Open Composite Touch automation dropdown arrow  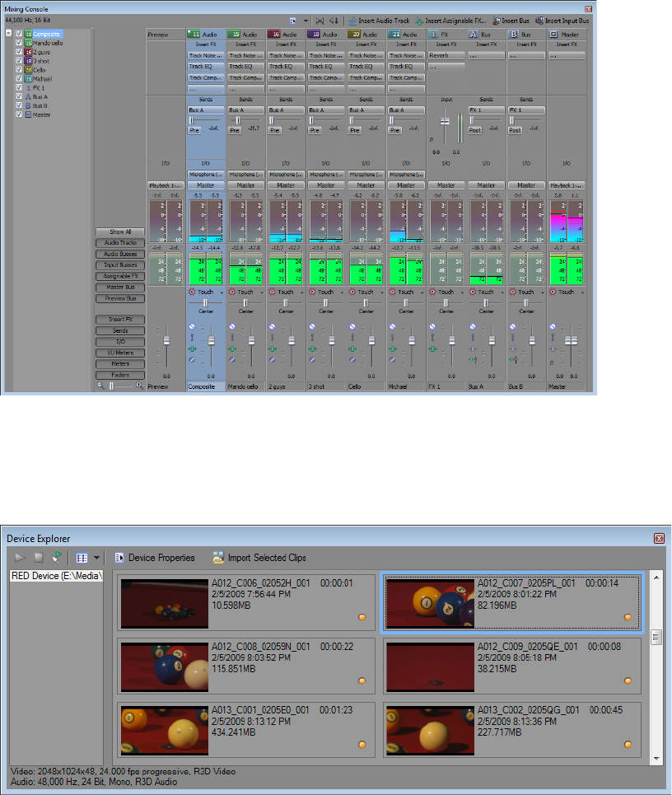(222, 292)
